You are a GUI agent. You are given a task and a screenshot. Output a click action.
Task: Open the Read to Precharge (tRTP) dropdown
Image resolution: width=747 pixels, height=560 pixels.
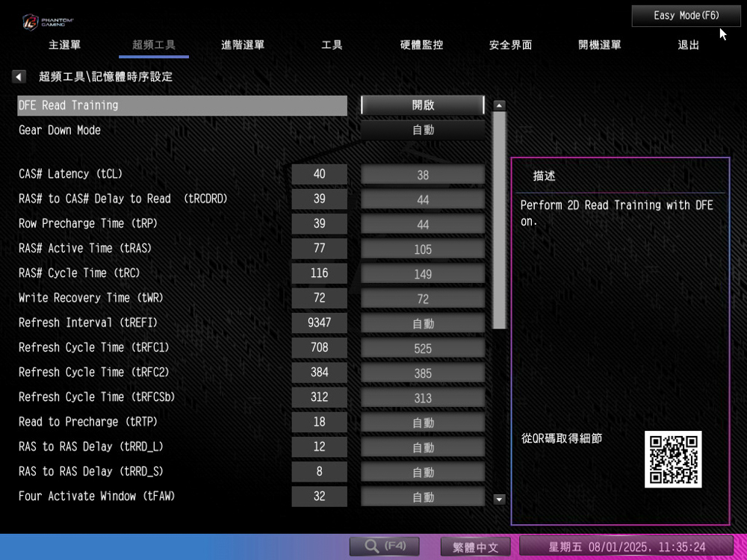(x=423, y=423)
